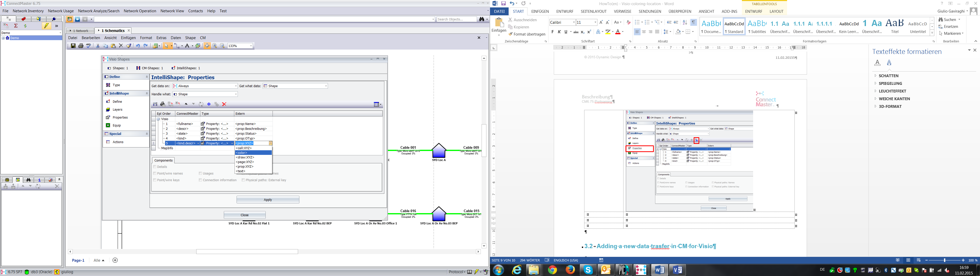Click the yellow text highlight color in Word
This screenshot has width=980, height=276.
608,32
